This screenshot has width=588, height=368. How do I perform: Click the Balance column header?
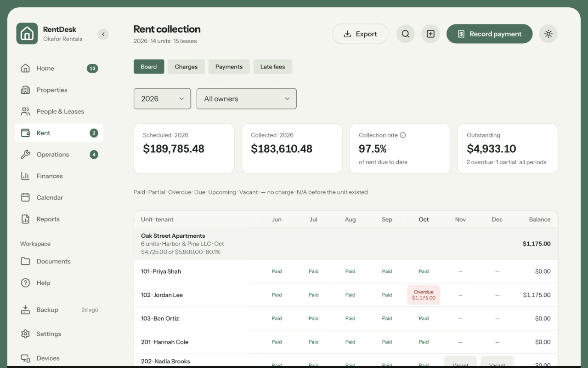point(540,219)
